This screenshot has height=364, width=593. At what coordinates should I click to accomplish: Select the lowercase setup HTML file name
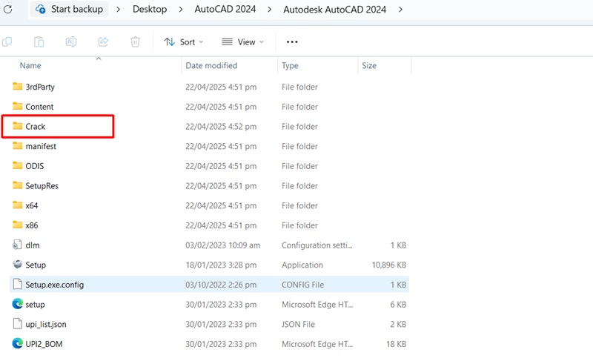[35, 305]
